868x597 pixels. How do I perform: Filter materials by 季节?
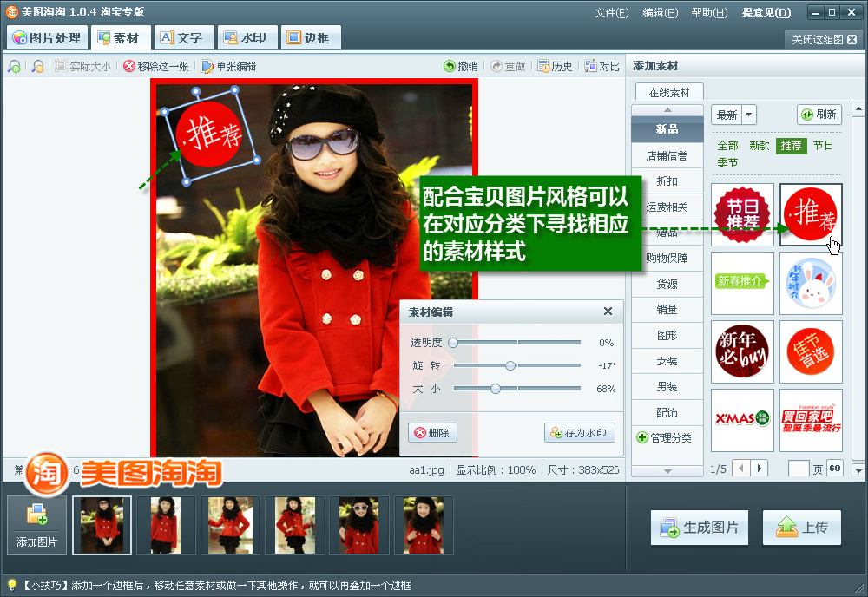click(x=727, y=162)
